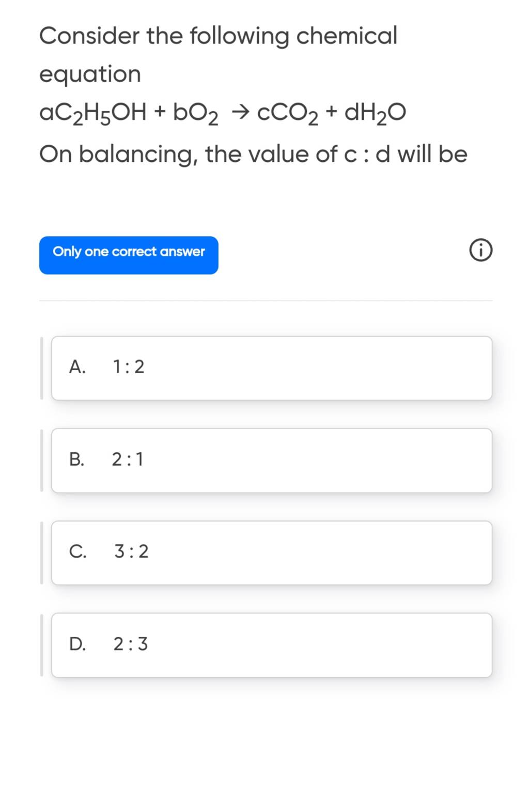Click the letter label 'B.'
The image size is (529, 812).
click(76, 459)
